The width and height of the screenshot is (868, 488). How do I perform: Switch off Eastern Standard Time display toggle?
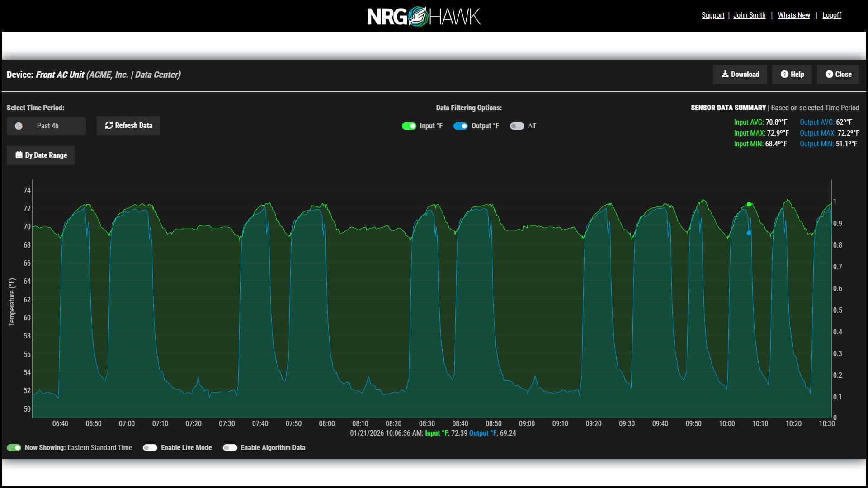(15, 447)
